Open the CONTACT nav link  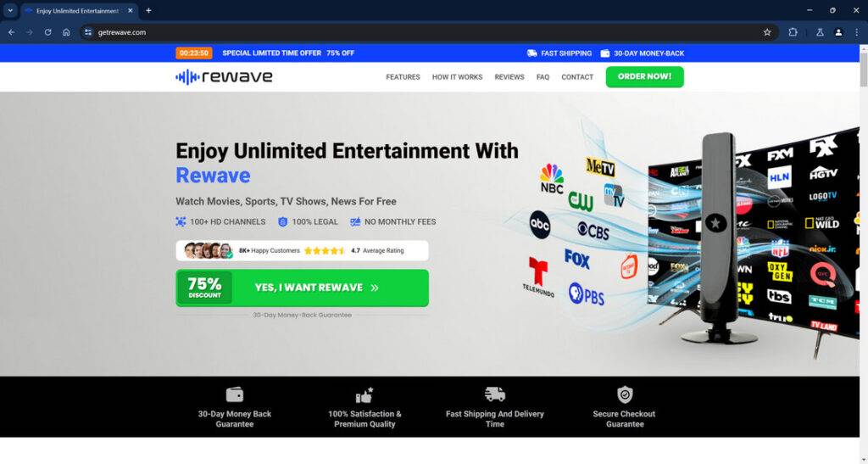pos(577,77)
